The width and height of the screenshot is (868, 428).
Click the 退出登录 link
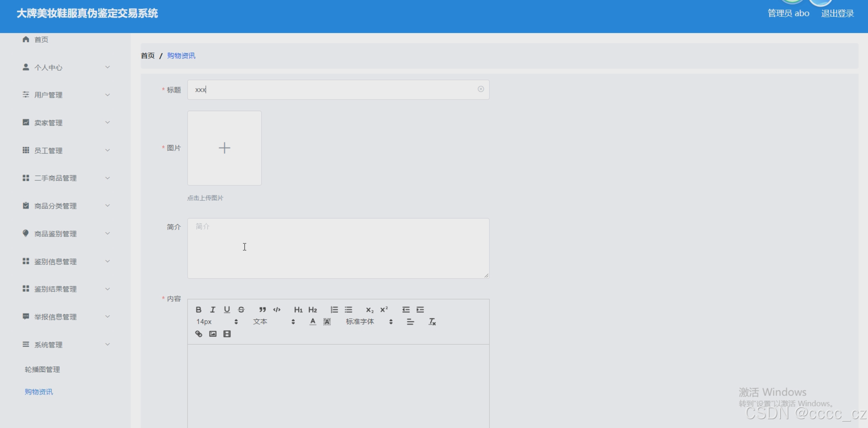pyautogui.click(x=837, y=13)
